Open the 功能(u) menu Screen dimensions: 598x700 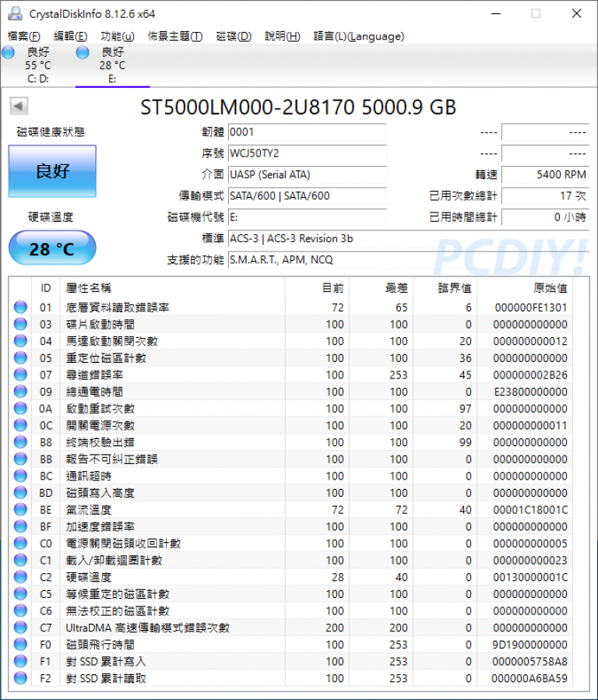[x=118, y=36]
